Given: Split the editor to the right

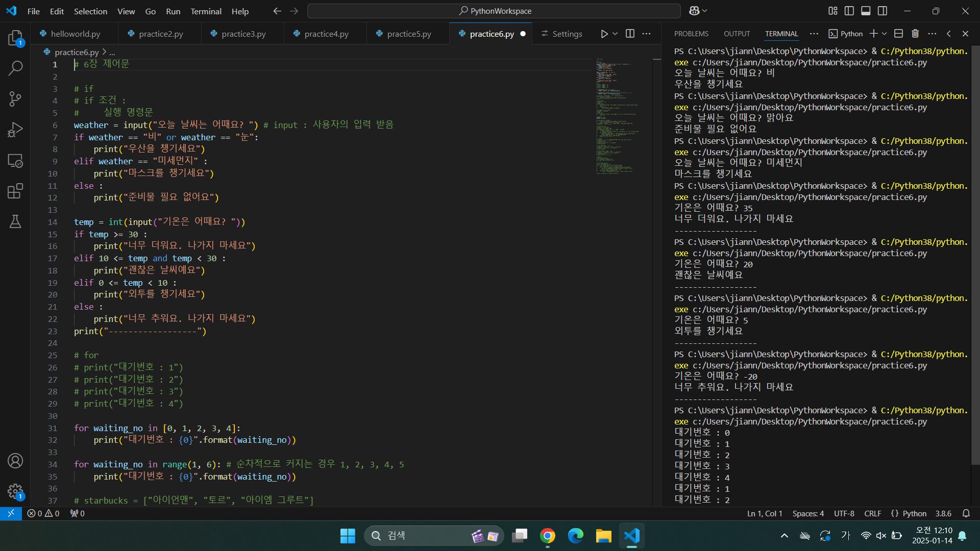Looking at the screenshot, I should [x=630, y=34].
